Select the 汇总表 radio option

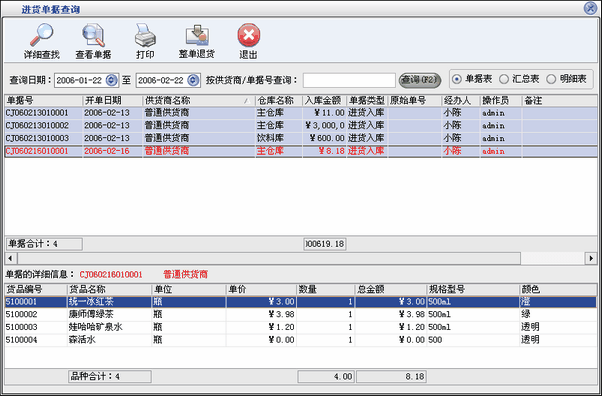[x=503, y=79]
